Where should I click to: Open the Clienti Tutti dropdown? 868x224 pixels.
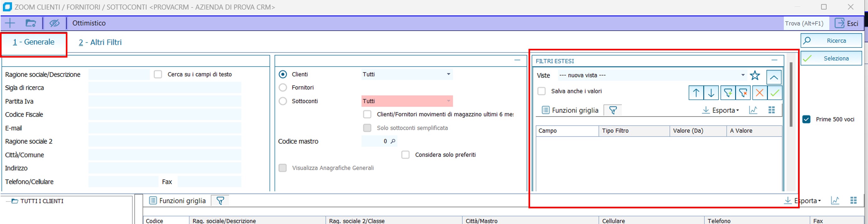(407, 74)
